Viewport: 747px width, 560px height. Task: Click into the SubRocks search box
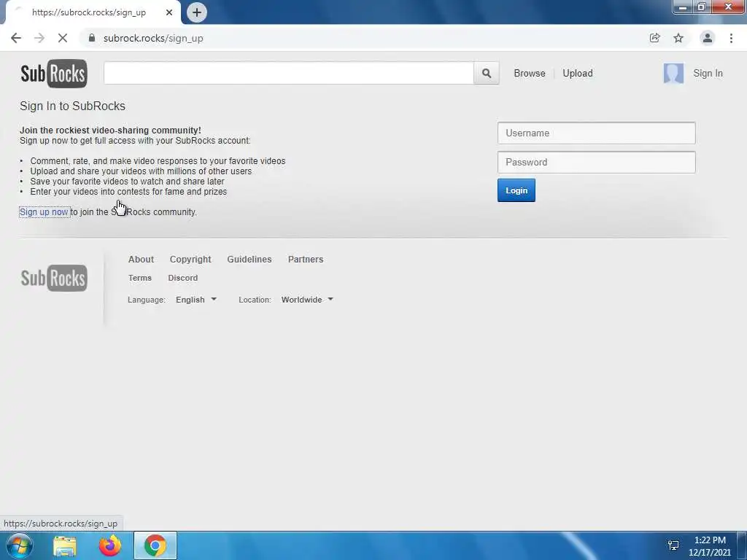coord(289,74)
